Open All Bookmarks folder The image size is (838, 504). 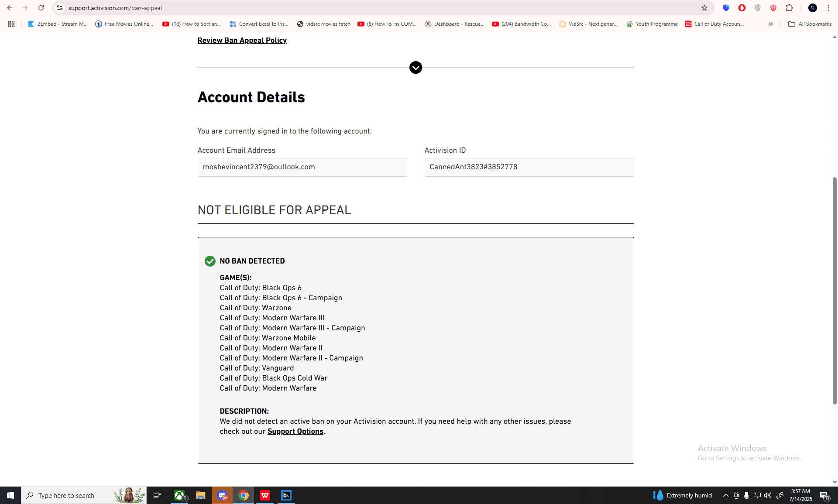click(810, 24)
